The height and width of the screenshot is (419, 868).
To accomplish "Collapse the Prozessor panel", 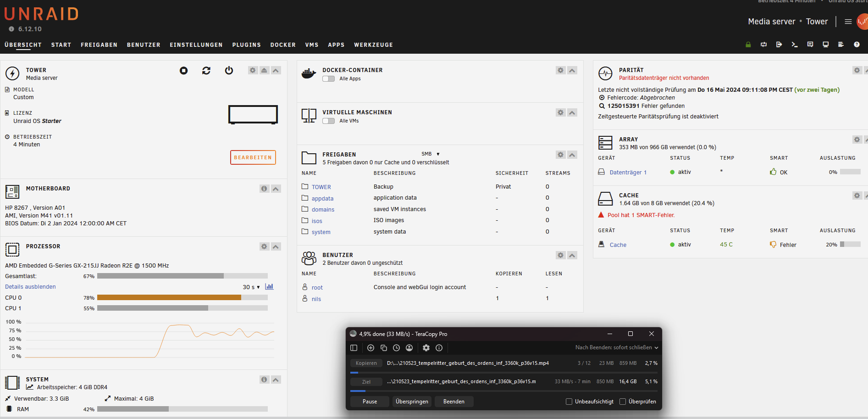I will [276, 246].
